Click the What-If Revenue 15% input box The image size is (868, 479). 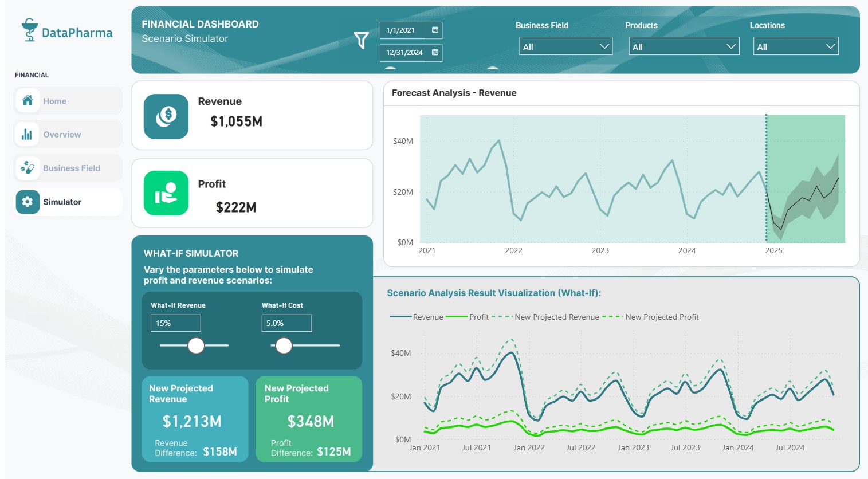coord(175,323)
